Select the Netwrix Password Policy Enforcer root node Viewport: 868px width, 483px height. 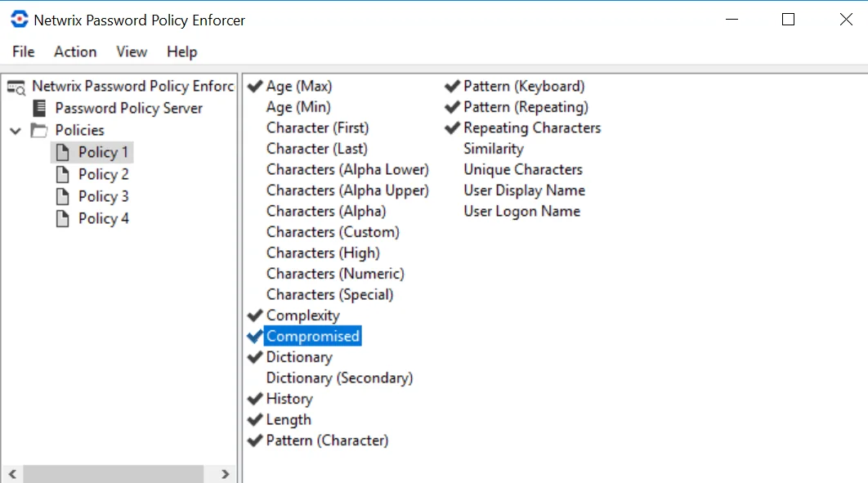point(133,87)
